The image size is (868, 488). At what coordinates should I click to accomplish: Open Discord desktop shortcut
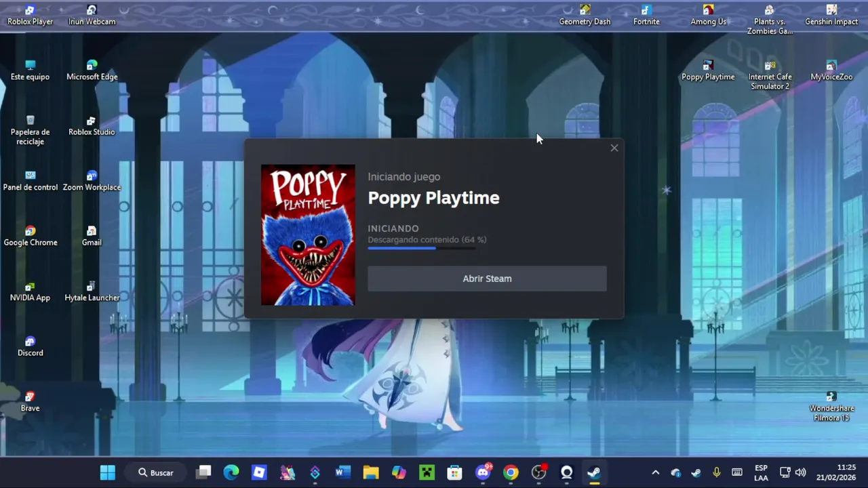point(30,346)
